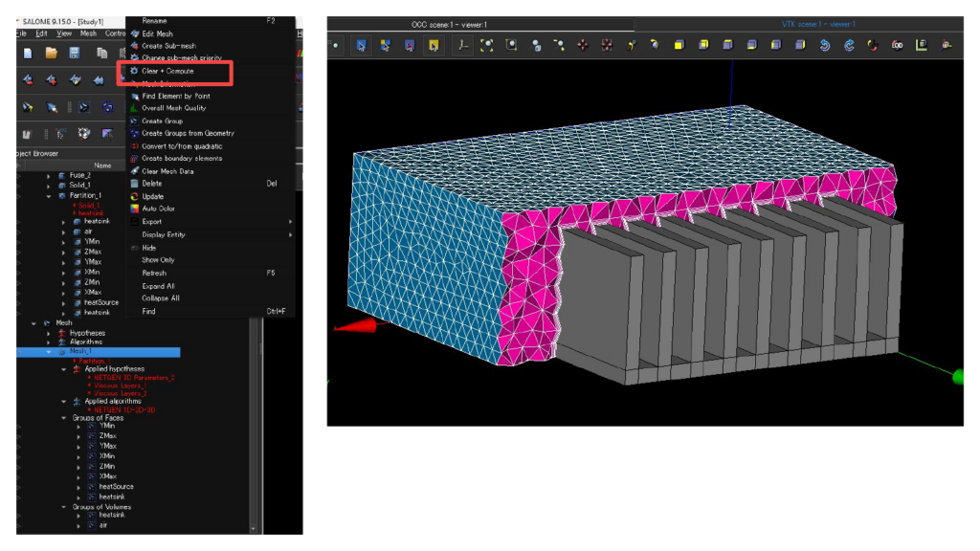Viewport: 980px width, 551px height.
Task: Click the Object Browser scrollbar down arrow
Action: (x=254, y=527)
